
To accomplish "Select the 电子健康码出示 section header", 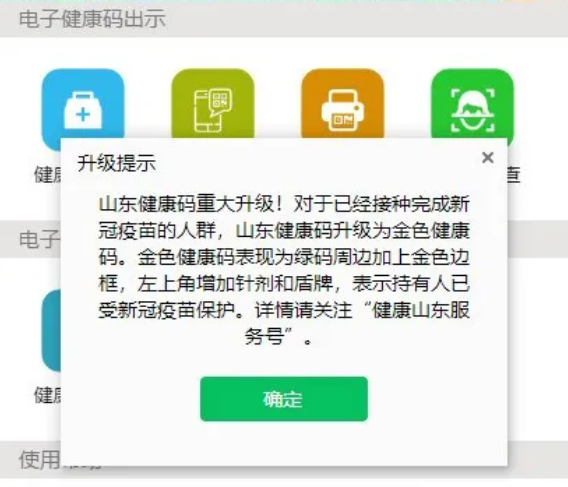I will [92, 19].
